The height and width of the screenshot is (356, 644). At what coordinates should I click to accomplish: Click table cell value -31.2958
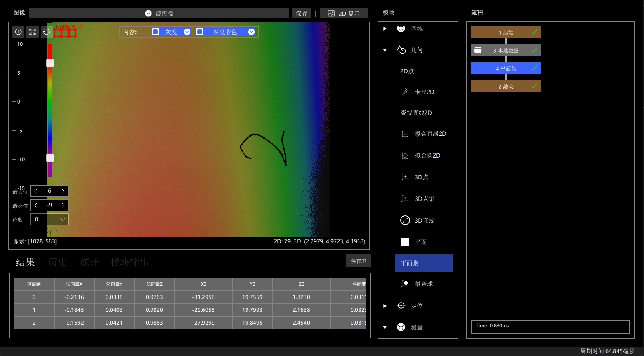coord(204,297)
